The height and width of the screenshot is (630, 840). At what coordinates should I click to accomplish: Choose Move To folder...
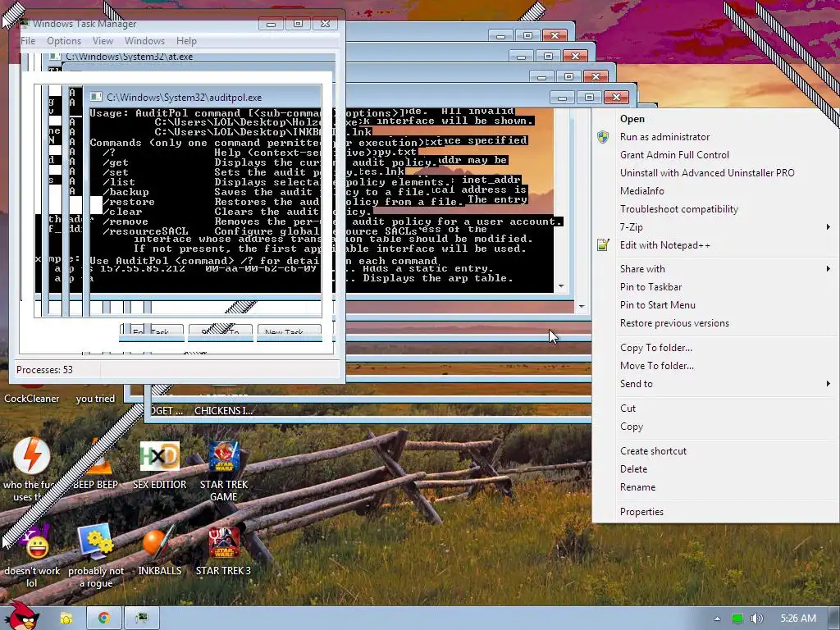[x=715, y=365]
